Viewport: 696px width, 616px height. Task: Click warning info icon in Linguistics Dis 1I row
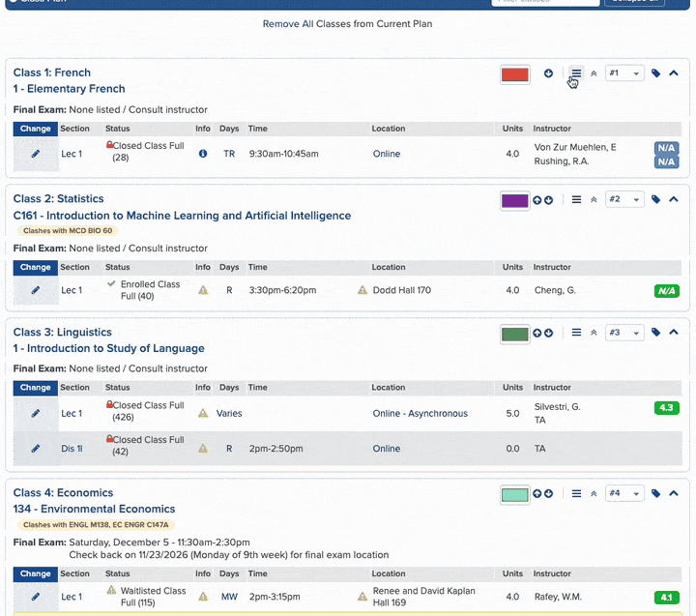203,448
